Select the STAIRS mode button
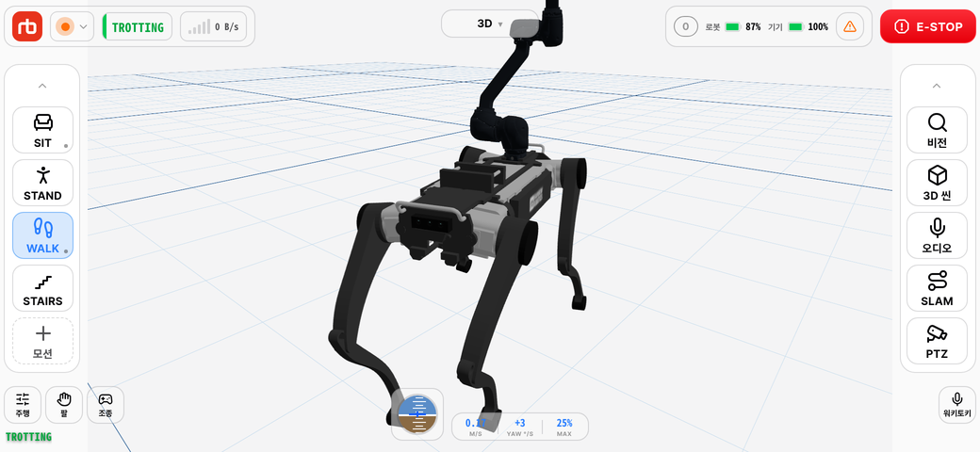This screenshot has height=452, width=980. click(42, 288)
